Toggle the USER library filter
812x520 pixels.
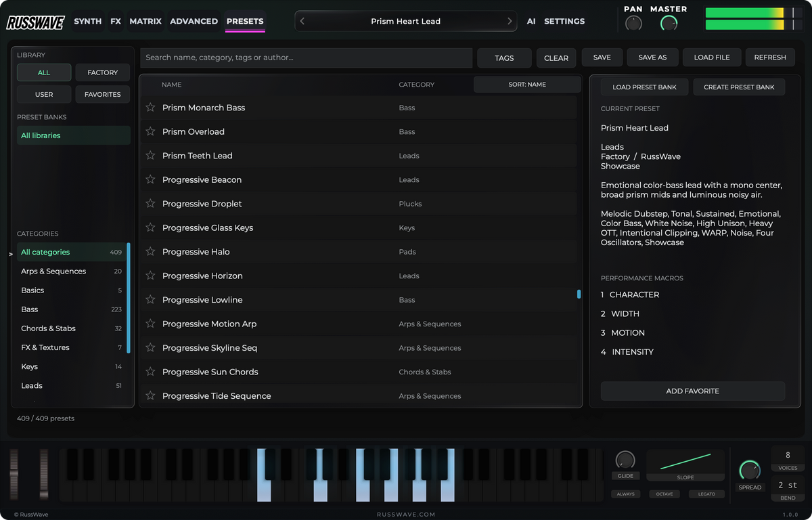(x=44, y=95)
